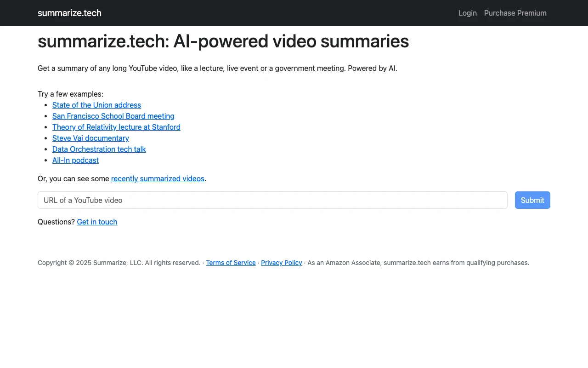
Task: Open the San Francisco School Board meeting summary
Action: coord(113,116)
